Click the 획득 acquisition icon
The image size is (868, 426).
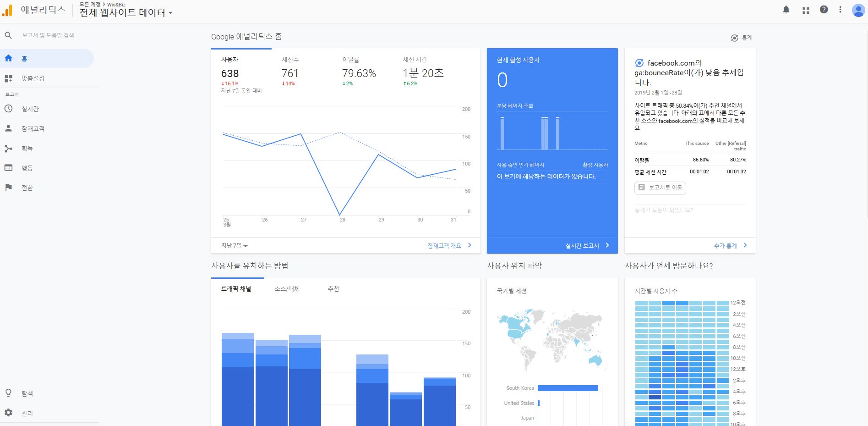(8, 148)
